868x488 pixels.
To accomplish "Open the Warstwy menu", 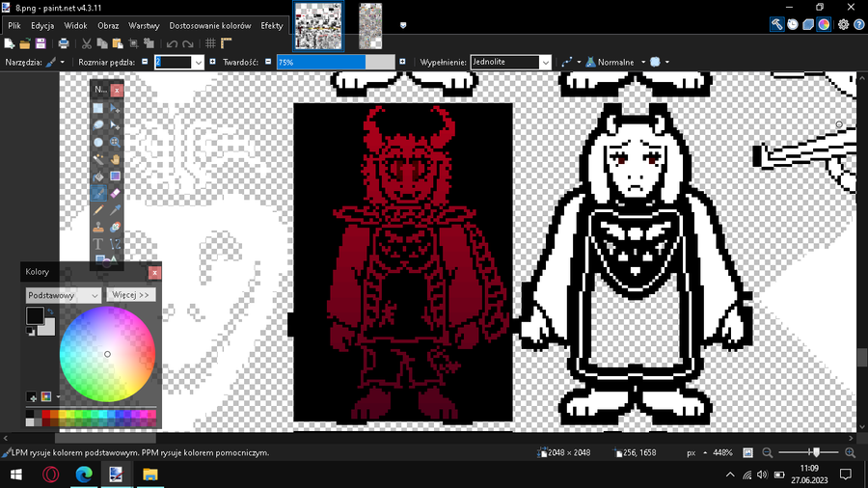I will (144, 25).
